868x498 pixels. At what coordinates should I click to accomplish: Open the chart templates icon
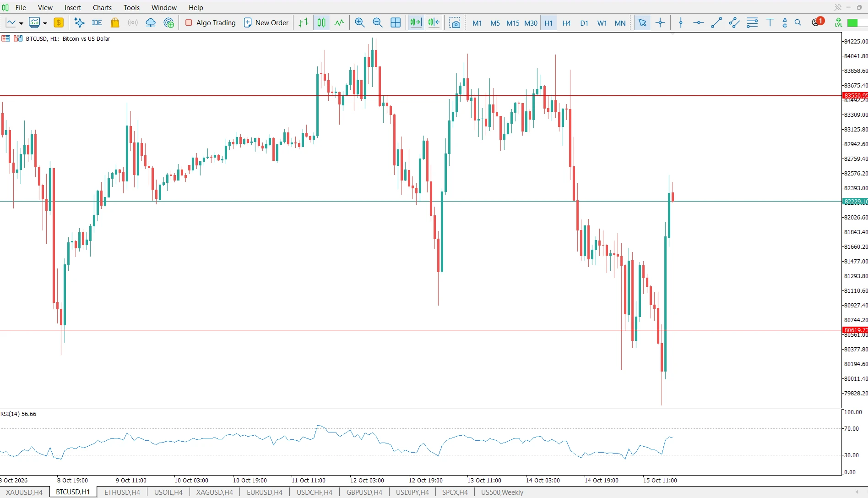(34, 22)
